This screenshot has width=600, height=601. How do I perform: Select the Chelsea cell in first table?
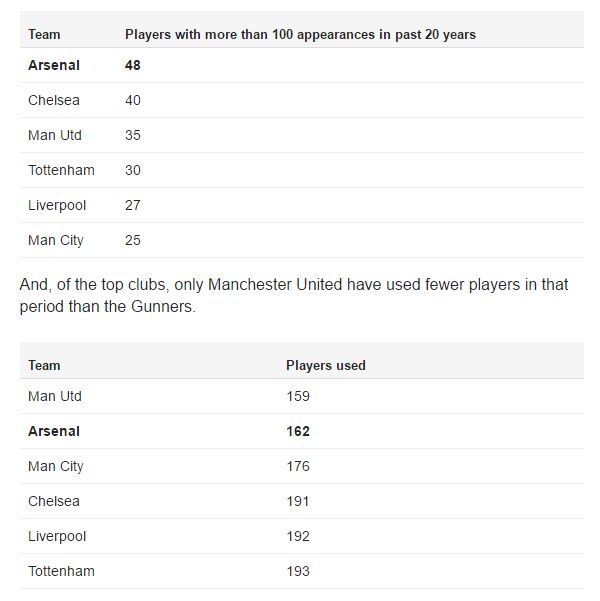pyautogui.click(x=54, y=100)
